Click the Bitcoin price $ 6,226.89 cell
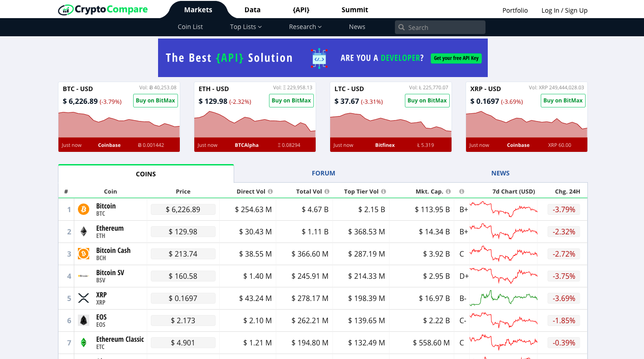This screenshot has height=359, width=644. [x=183, y=209]
